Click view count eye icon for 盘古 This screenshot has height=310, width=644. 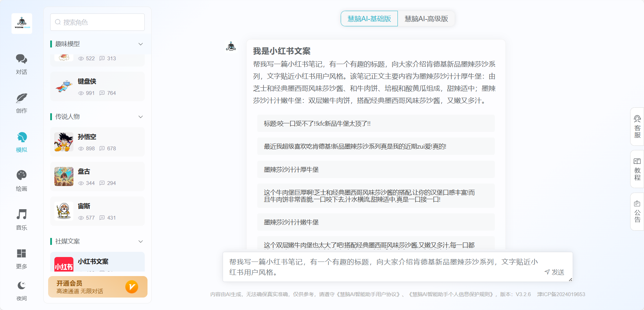[81, 183]
